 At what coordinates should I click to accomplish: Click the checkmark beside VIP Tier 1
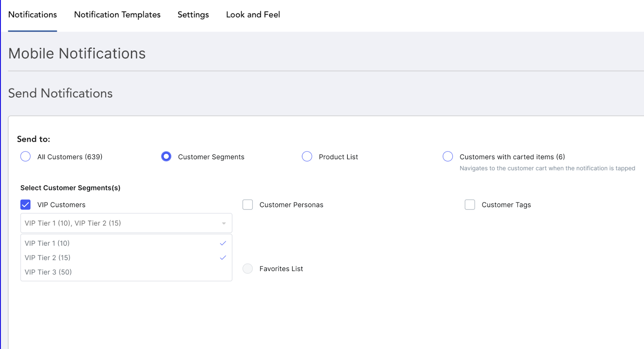click(x=223, y=243)
